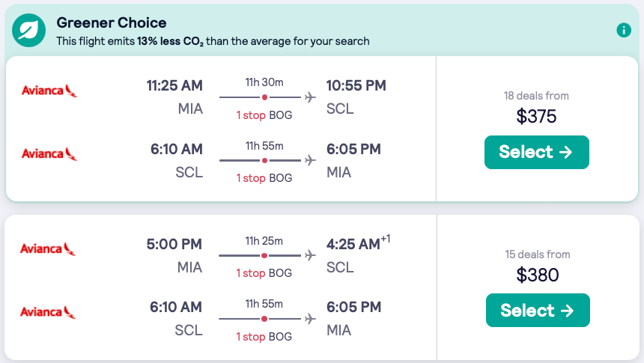Click airplane icon on the 11h 25m leg
This screenshot has width=644, height=363.
(310, 256)
